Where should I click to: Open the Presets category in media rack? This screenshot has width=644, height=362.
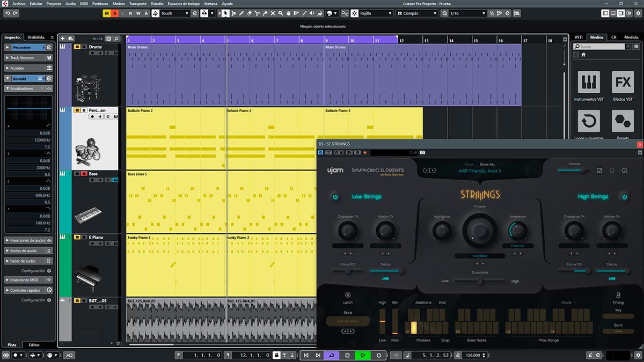click(623, 121)
